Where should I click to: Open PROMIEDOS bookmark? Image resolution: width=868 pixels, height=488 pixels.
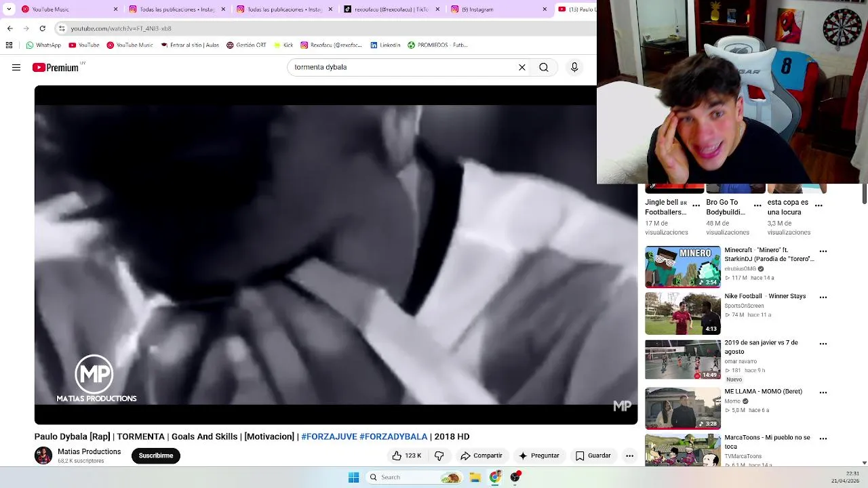[x=438, y=45]
